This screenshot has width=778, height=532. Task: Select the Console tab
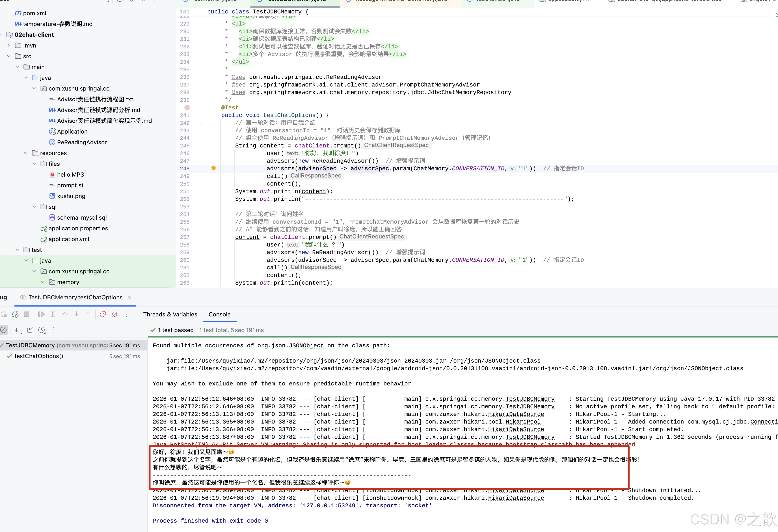click(219, 314)
